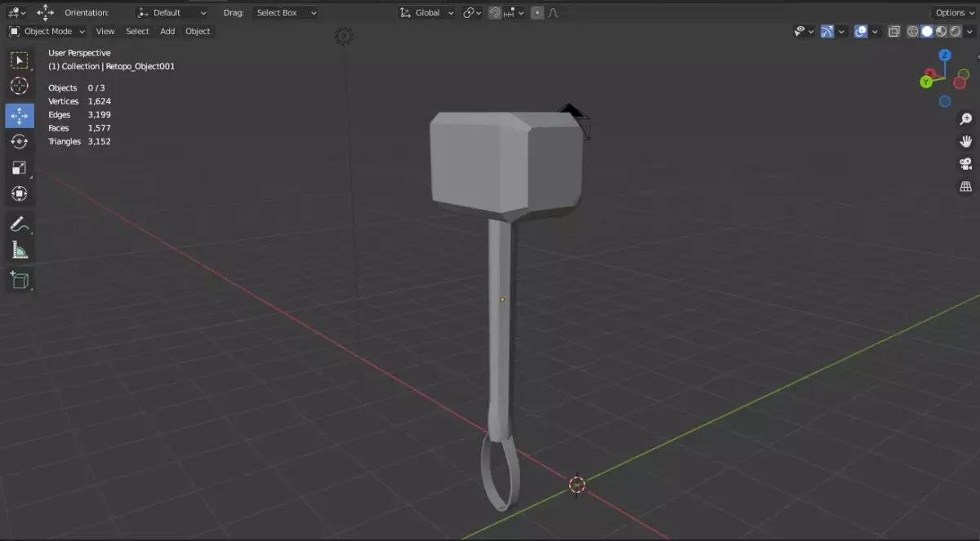Click the pan hand viewport control
The height and width of the screenshot is (541, 980).
pos(965,141)
